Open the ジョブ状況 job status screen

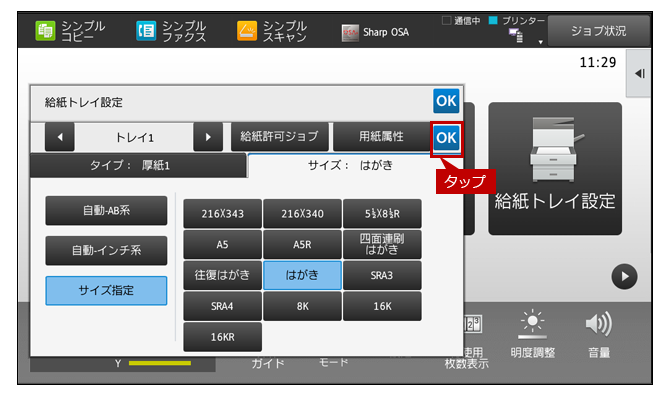598,31
